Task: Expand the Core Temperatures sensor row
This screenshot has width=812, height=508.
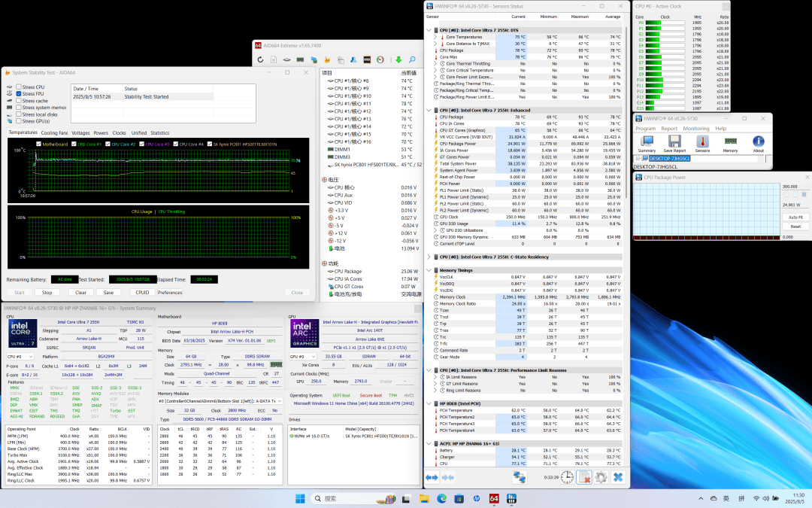Action: 435,37
